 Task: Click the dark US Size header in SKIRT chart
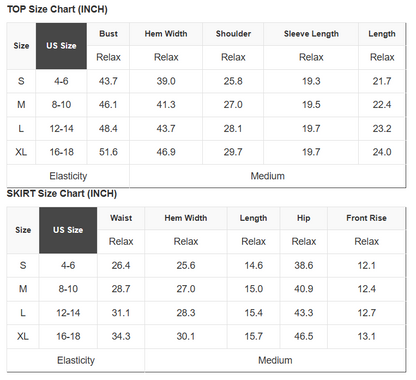tap(68, 230)
